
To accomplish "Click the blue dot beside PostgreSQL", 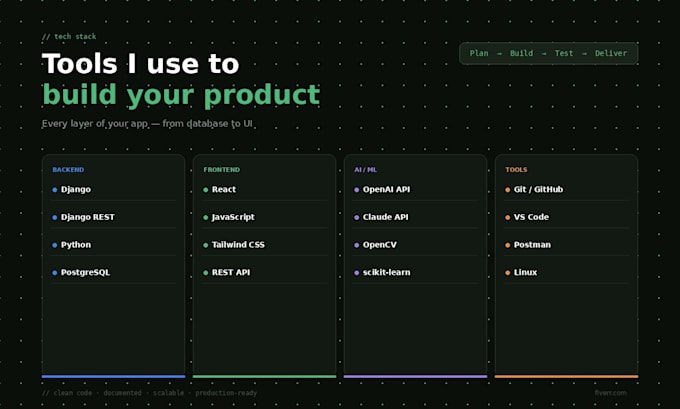I will [55, 273].
